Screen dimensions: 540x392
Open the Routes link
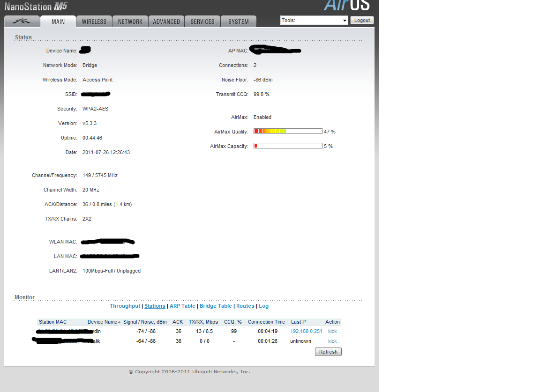245,306
